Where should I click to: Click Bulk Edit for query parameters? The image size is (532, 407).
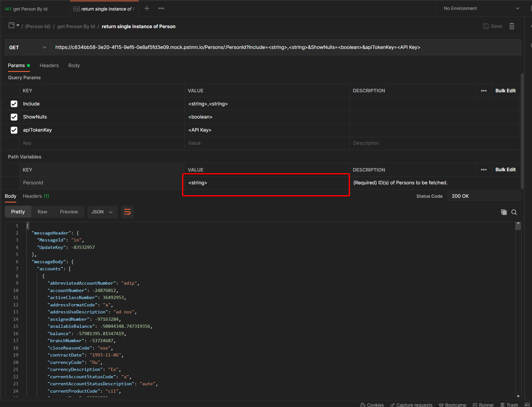coord(505,91)
